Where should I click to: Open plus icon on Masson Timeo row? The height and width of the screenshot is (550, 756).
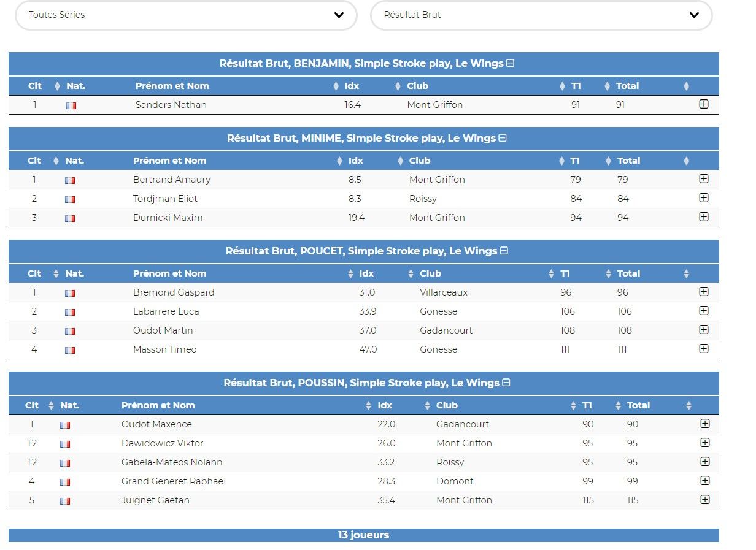click(704, 349)
